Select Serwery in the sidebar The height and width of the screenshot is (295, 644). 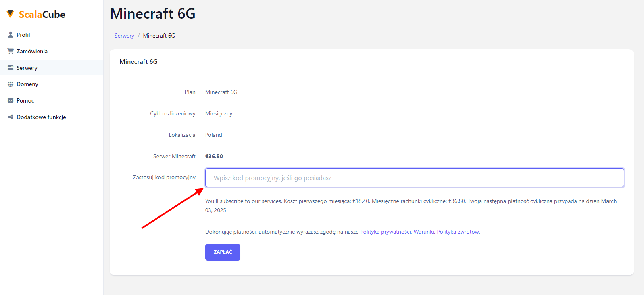point(52,68)
